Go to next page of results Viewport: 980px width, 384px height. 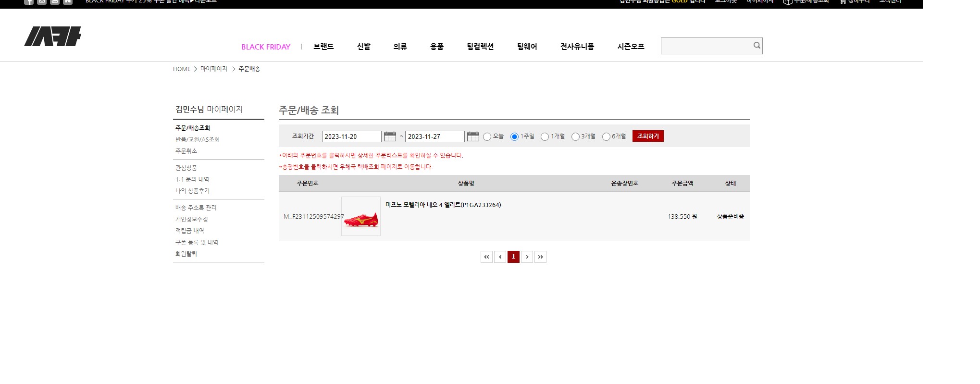pos(527,257)
